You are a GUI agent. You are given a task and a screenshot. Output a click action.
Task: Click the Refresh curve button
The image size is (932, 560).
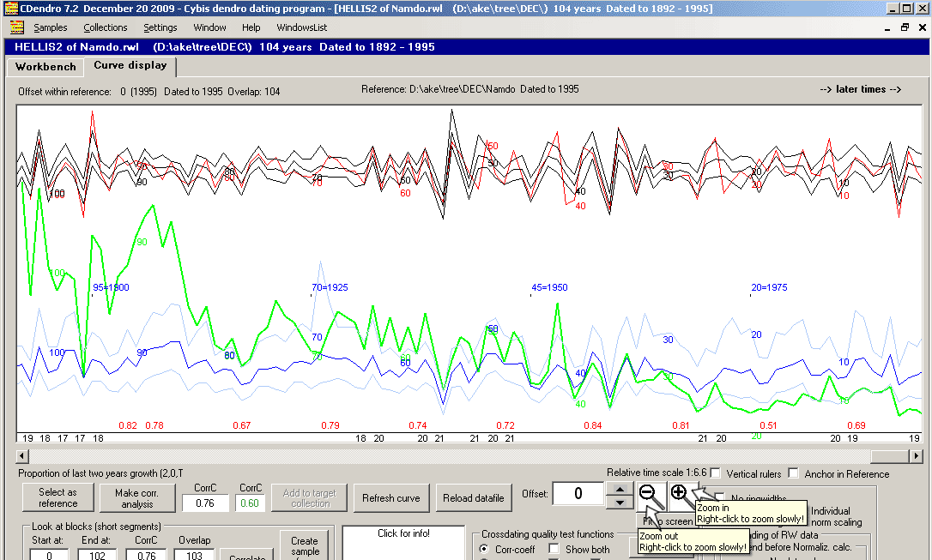click(391, 497)
